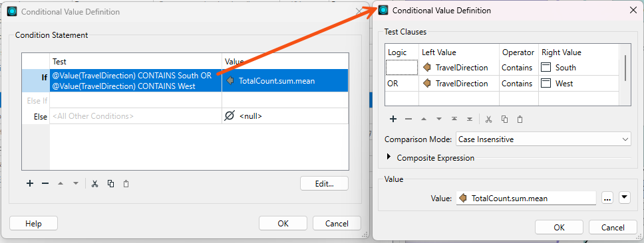Screen dimensions: 644x243
Task: Add a test clause with plus icon
Action: point(393,120)
